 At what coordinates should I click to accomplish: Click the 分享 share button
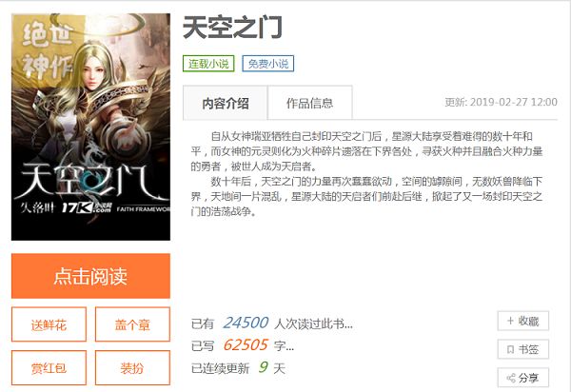pyautogui.click(x=523, y=378)
